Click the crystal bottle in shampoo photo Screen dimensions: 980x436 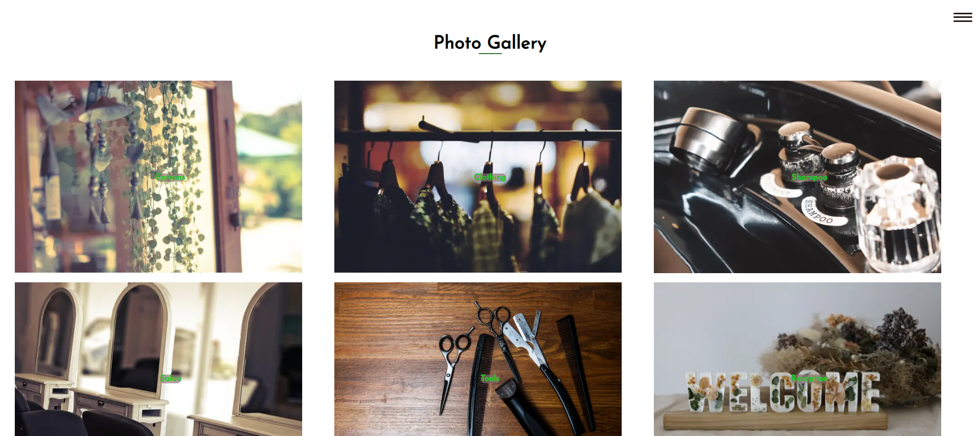coord(897,214)
